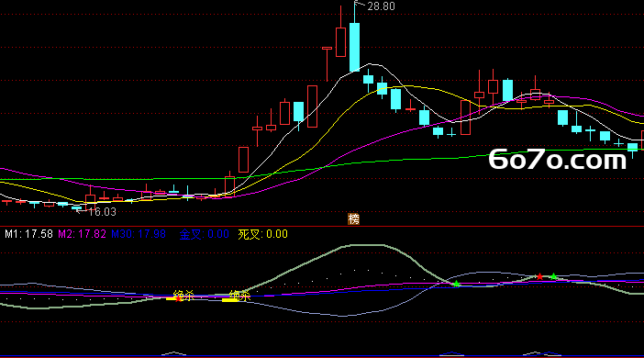
Task: Select the M1: 17.58 indicator label
Action: click(28, 234)
